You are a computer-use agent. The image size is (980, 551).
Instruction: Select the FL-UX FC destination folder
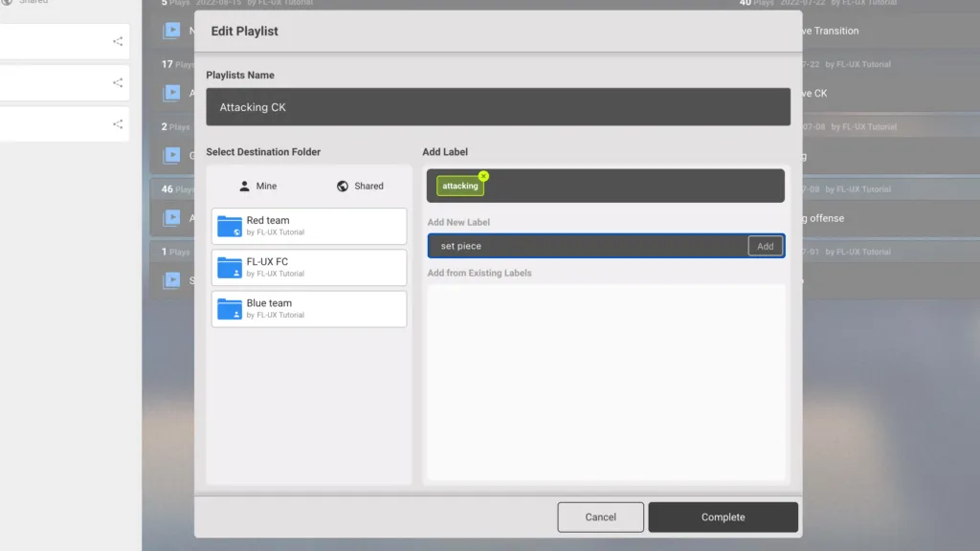pyautogui.click(x=309, y=268)
